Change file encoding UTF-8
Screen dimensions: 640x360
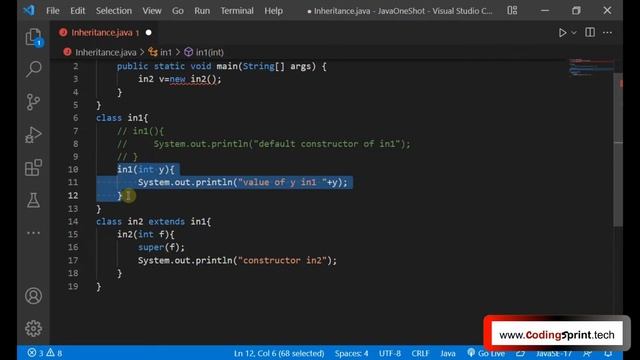[390, 353]
